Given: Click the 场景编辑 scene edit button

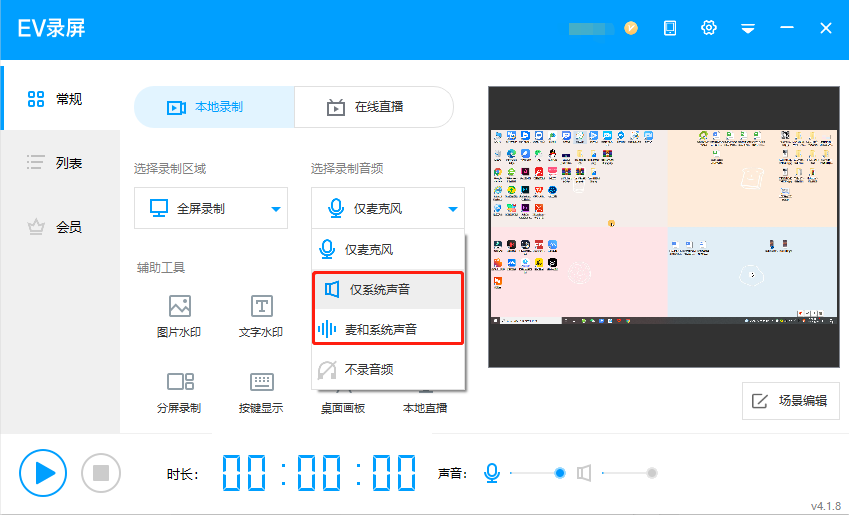Looking at the screenshot, I should [791, 401].
